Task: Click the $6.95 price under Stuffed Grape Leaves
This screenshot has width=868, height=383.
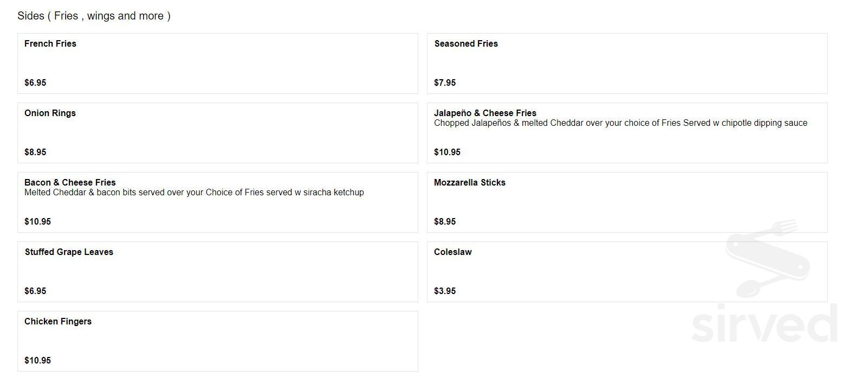Action: [35, 291]
